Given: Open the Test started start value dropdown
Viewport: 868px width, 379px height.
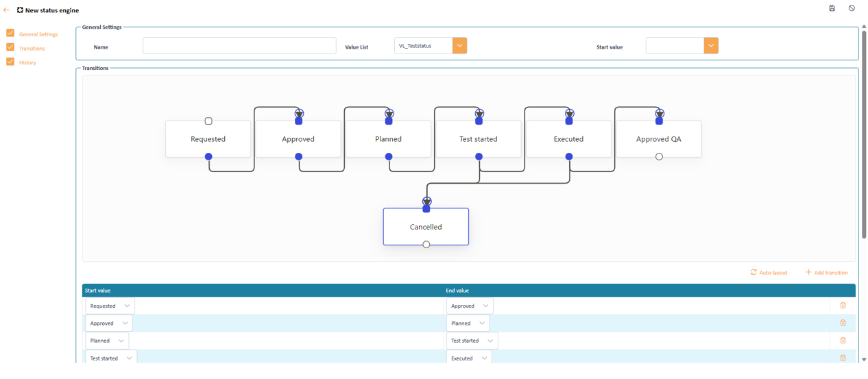Looking at the screenshot, I should click(x=111, y=358).
